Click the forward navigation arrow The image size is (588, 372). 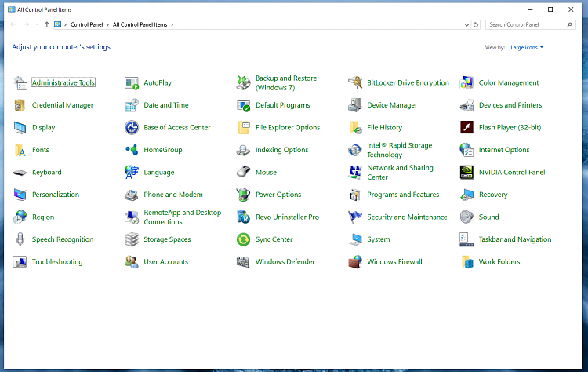[x=26, y=24]
